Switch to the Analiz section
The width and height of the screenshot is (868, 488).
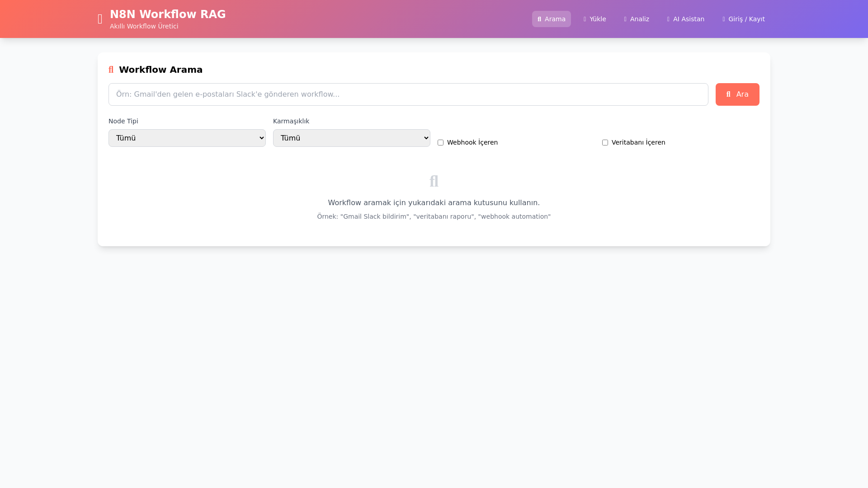click(x=637, y=19)
